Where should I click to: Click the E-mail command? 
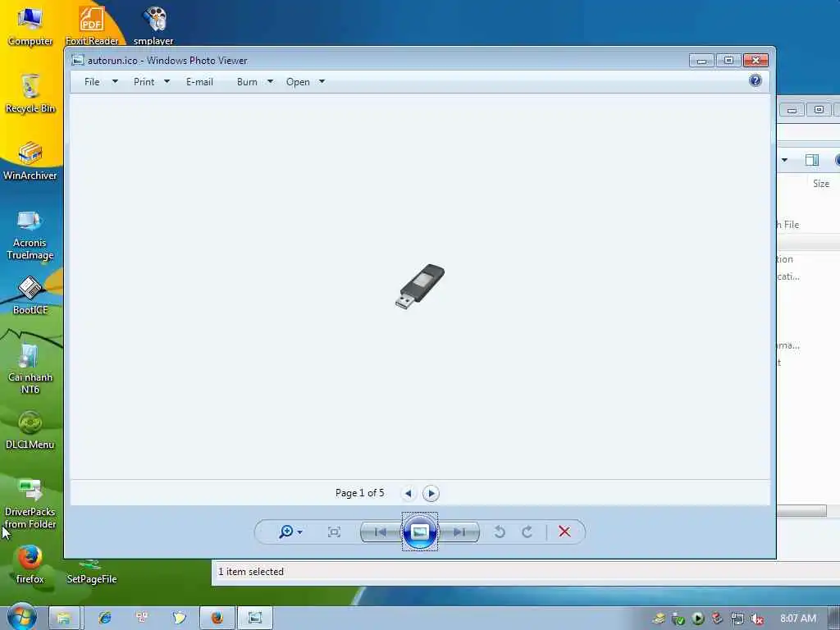click(x=199, y=82)
